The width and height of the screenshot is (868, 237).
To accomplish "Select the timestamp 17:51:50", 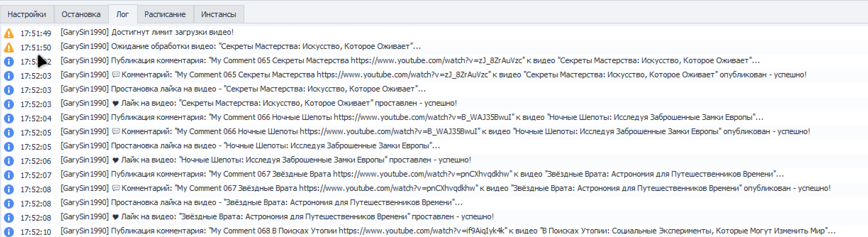I will pos(36,48).
